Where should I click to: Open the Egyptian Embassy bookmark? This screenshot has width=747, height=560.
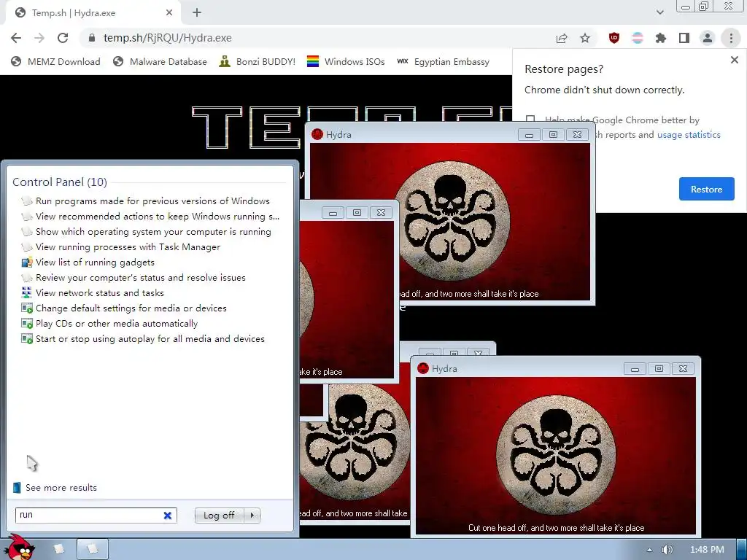443,62
